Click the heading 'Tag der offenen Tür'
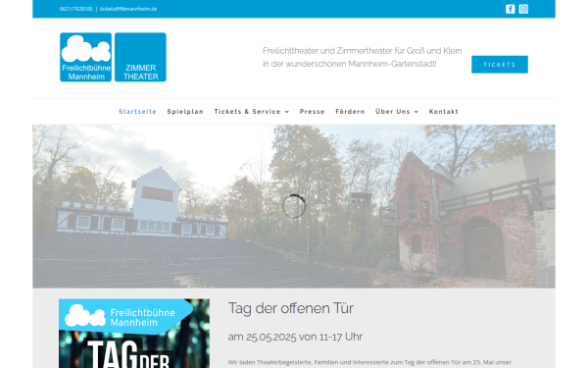The height and width of the screenshot is (368, 588). point(291,308)
